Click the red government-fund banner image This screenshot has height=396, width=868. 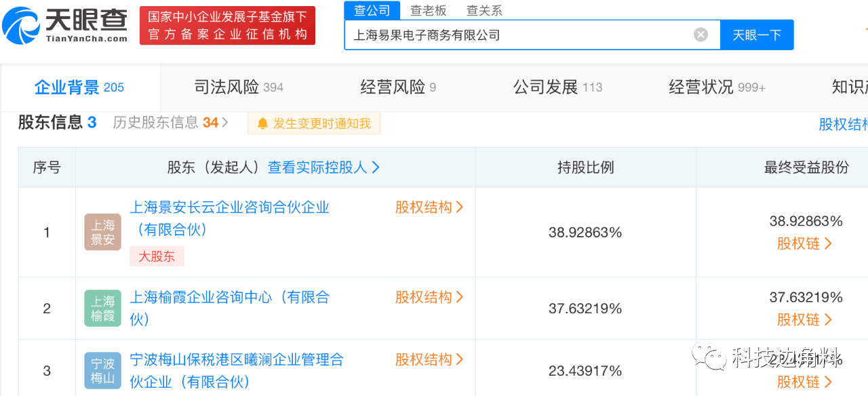point(227,26)
